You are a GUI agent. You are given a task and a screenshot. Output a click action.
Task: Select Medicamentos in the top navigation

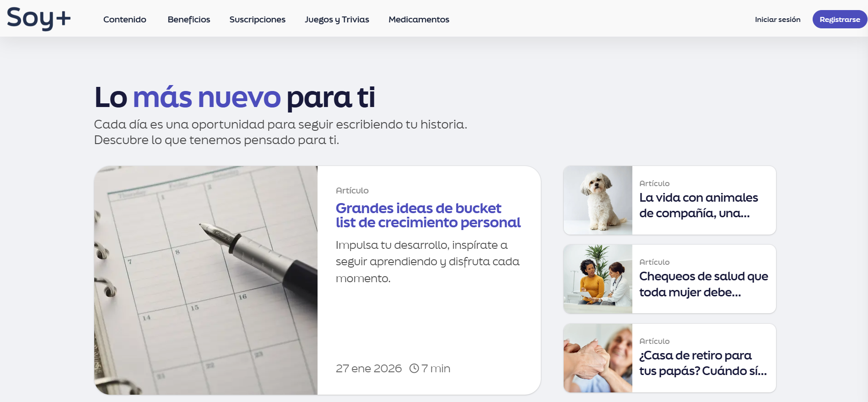coord(419,19)
